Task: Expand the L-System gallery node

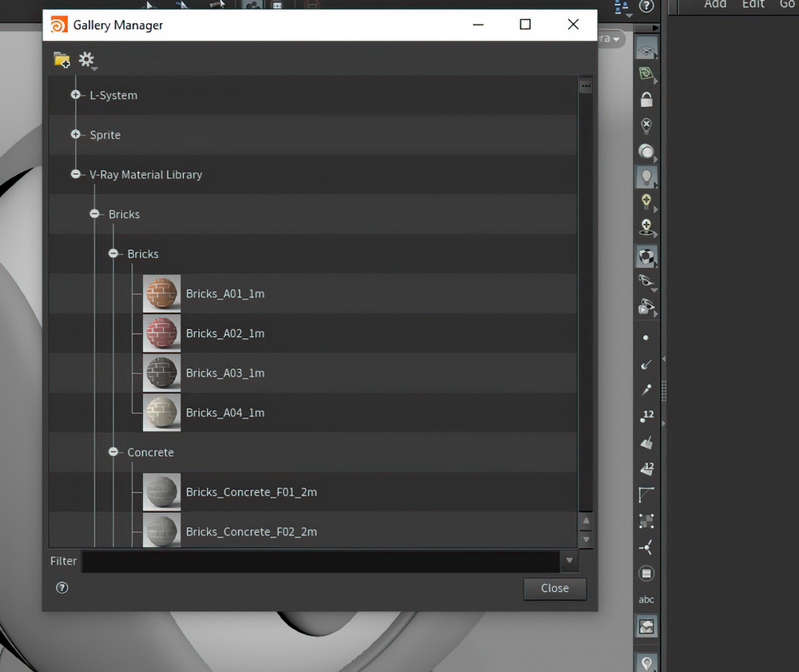Action: [75, 95]
